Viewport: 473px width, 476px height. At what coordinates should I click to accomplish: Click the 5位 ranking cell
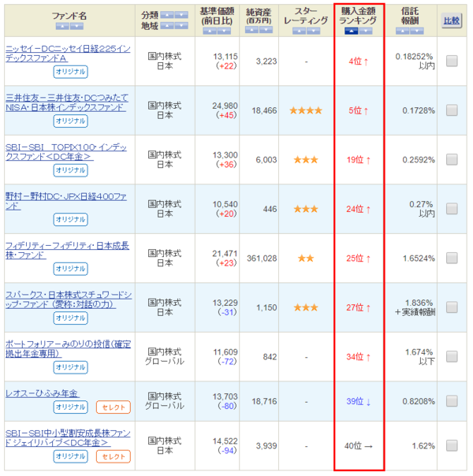point(359,110)
